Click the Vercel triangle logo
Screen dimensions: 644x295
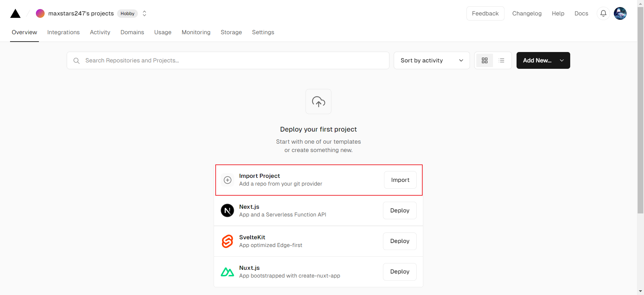(15, 14)
